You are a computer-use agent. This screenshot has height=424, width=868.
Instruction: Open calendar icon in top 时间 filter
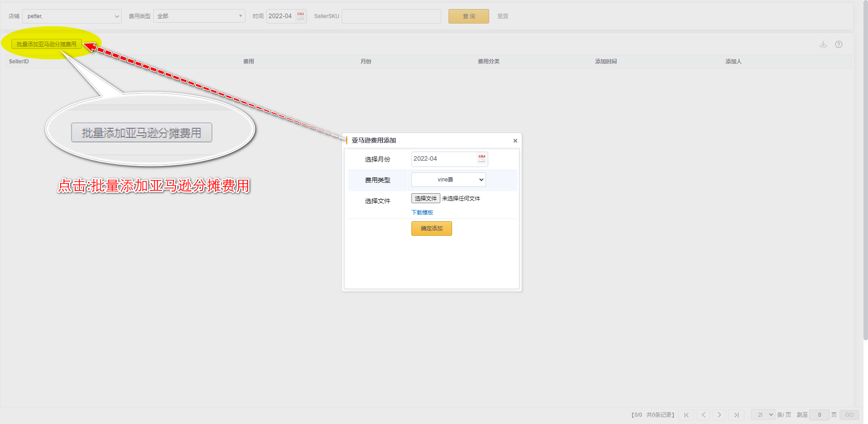pyautogui.click(x=301, y=16)
